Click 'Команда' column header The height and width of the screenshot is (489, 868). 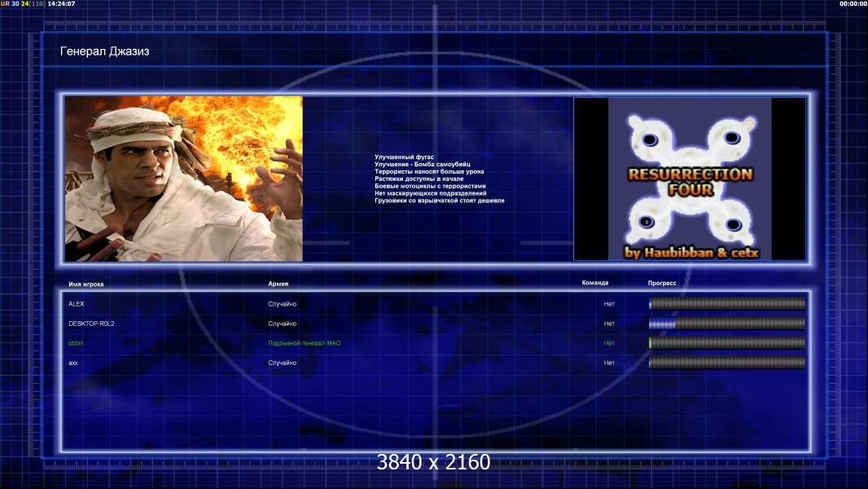[x=595, y=283]
